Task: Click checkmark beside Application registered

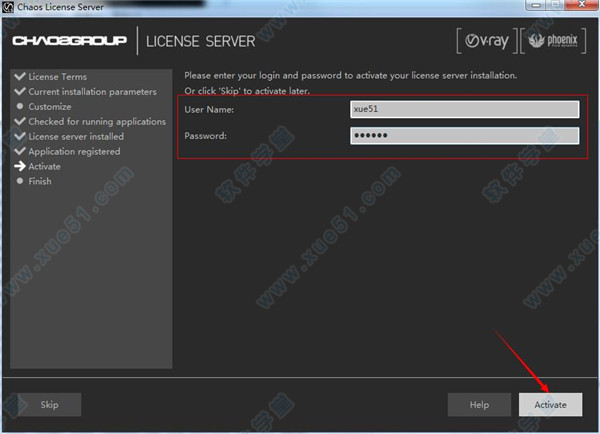Action: (x=20, y=151)
